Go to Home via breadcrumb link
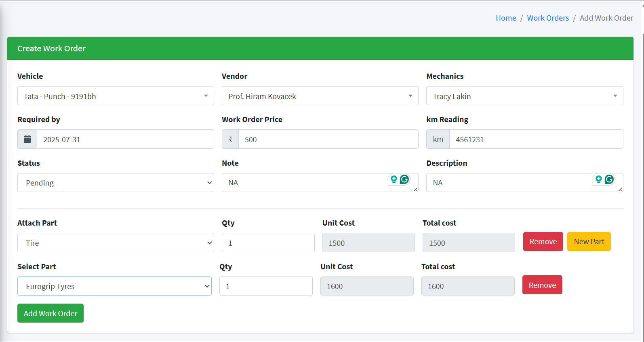The height and width of the screenshot is (342, 644). [x=506, y=18]
